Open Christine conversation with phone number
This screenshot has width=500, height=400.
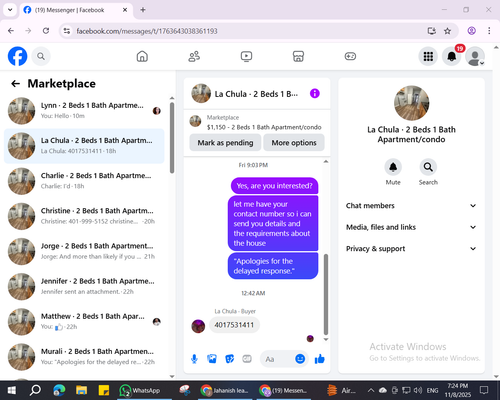84,216
